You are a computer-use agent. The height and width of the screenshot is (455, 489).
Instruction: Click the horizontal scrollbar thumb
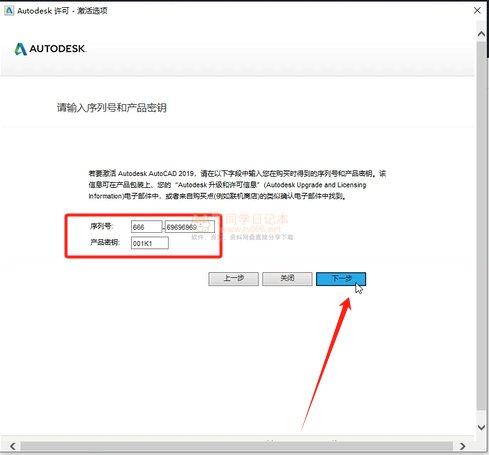(237, 446)
